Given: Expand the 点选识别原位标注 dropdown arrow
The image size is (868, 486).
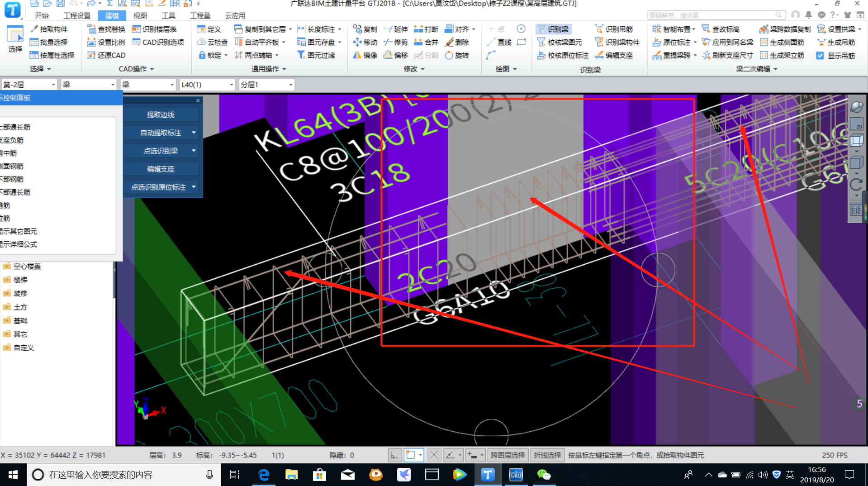Looking at the screenshot, I should click(194, 187).
